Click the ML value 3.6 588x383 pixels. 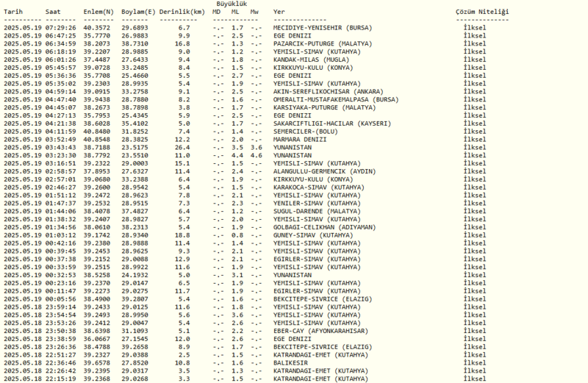click(x=237, y=315)
